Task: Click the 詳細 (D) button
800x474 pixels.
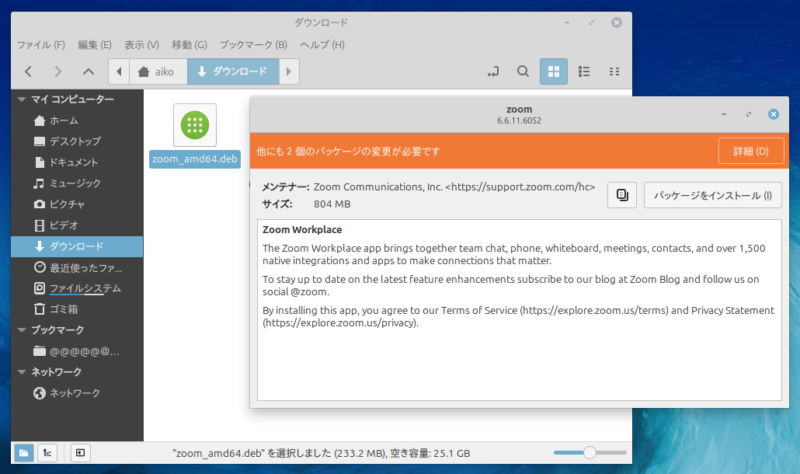Action: click(x=751, y=151)
